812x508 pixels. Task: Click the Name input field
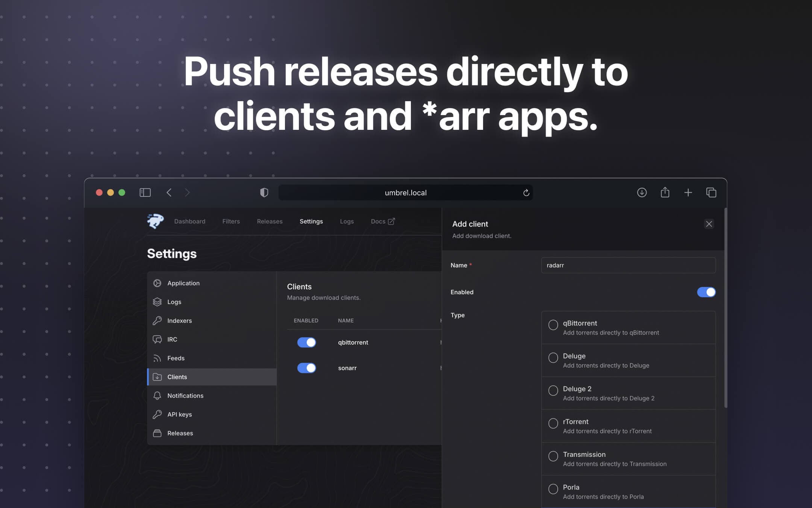(628, 265)
